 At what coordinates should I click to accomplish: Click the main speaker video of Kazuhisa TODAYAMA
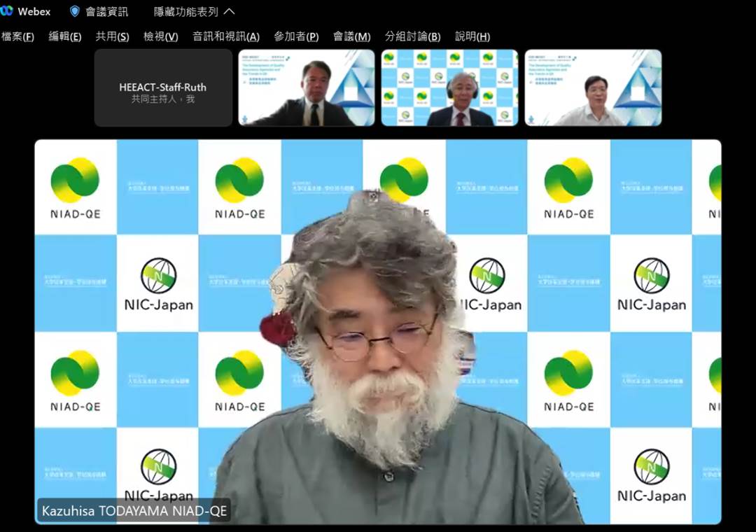click(x=378, y=332)
